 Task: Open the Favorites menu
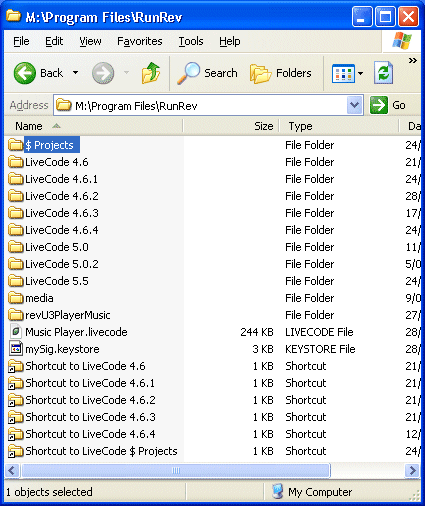tap(140, 41)
